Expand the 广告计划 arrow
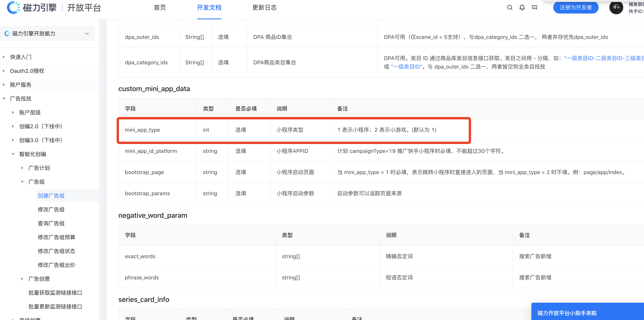The width and height of the screenshot is (644, 320). [22, 168]
